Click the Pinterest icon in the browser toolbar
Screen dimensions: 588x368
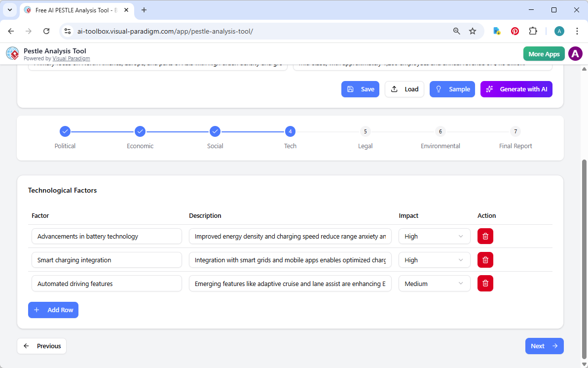(x=515, y=31)
